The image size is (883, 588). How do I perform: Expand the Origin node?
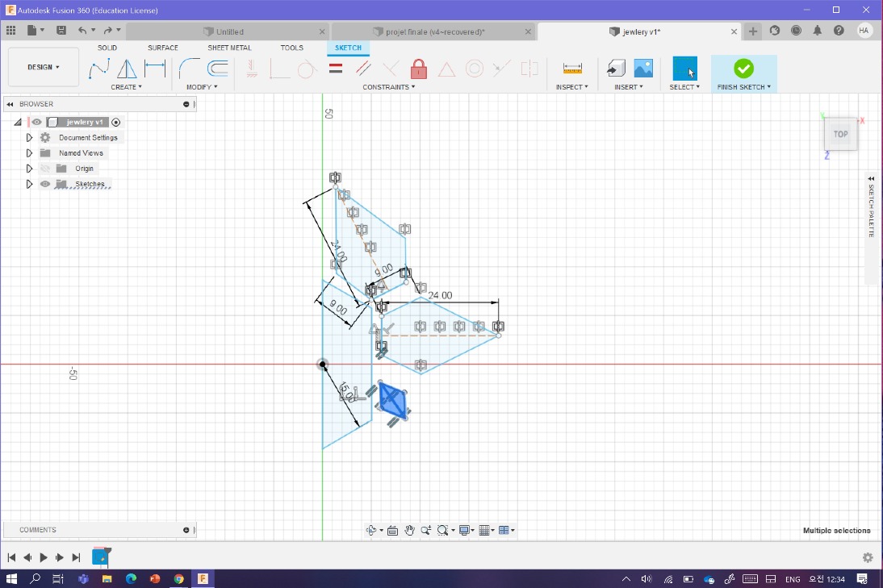point(29,169)
